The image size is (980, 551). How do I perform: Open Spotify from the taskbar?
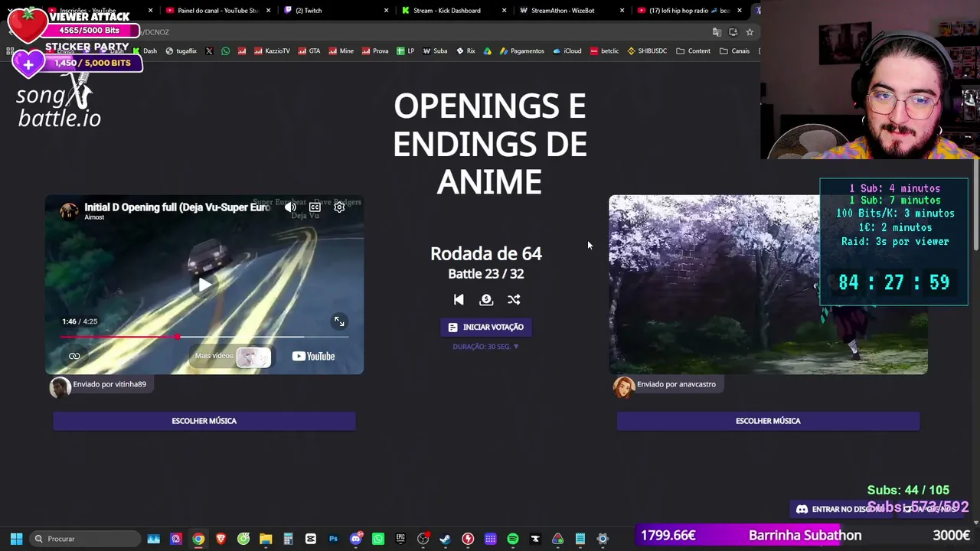point(513,539)
